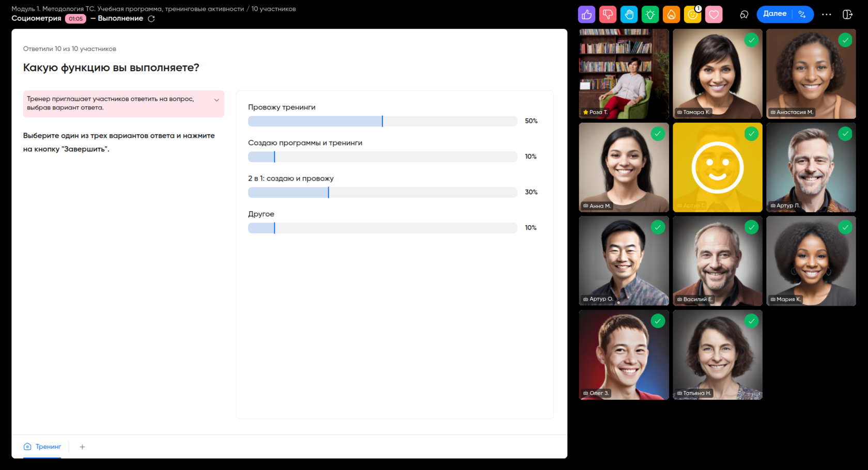
Task: Open the chat bubbles icon
Action: (x=744, y=14)
